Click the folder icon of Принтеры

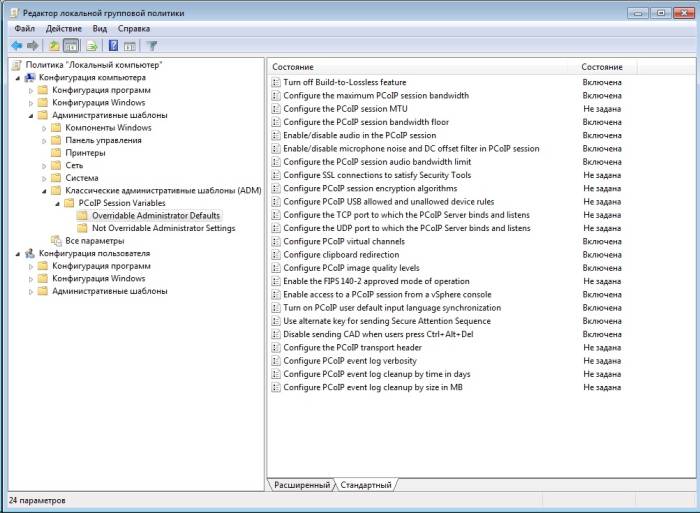tap(56, 153)
